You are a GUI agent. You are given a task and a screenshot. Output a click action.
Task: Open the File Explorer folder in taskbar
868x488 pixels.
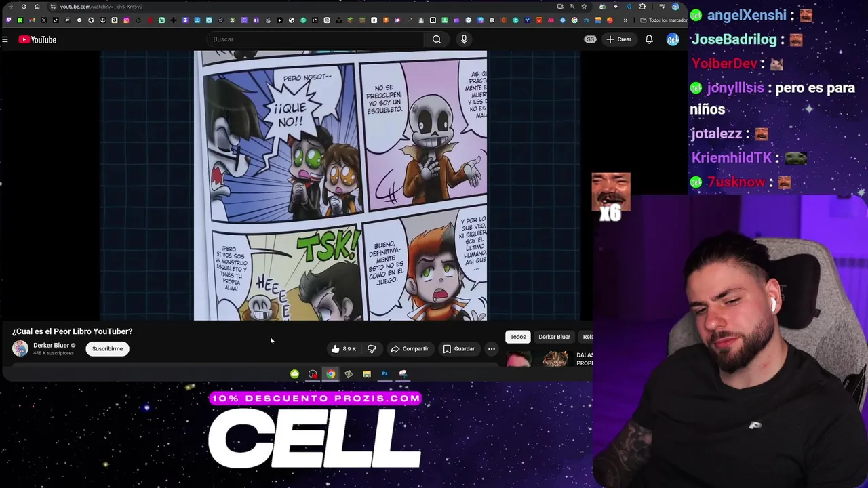pos(367,374)
